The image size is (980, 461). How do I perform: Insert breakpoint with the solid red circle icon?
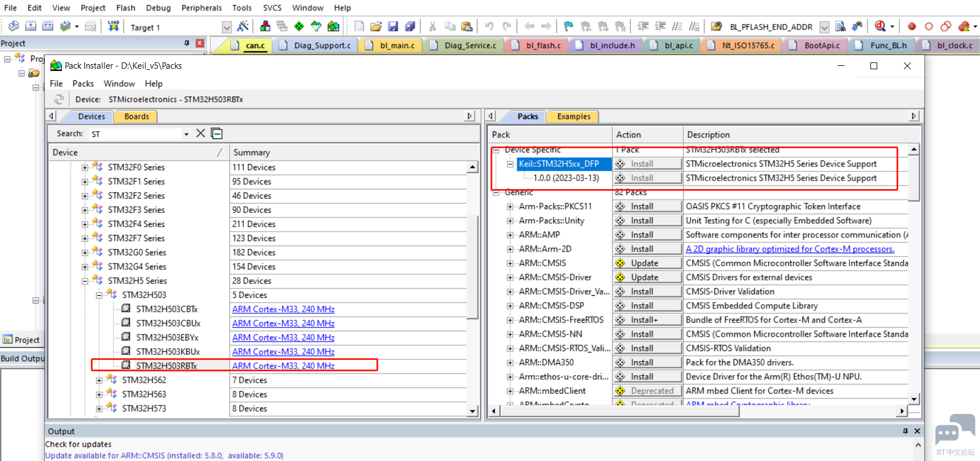tap(912, 26)
